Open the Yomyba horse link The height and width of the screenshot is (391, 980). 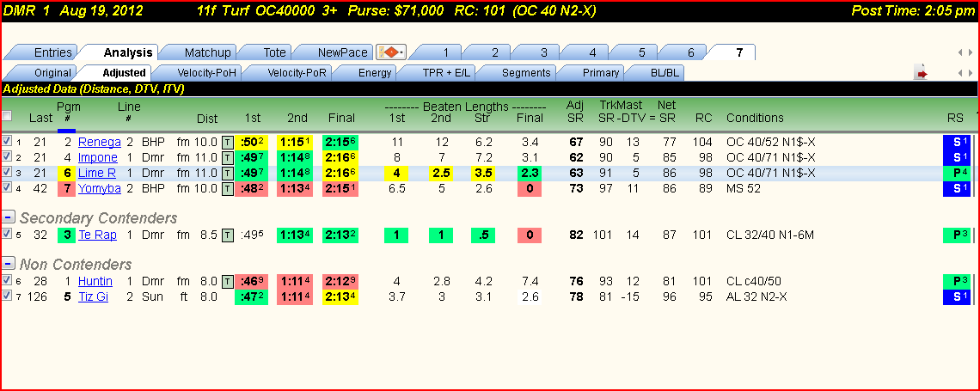click(100, 189)
